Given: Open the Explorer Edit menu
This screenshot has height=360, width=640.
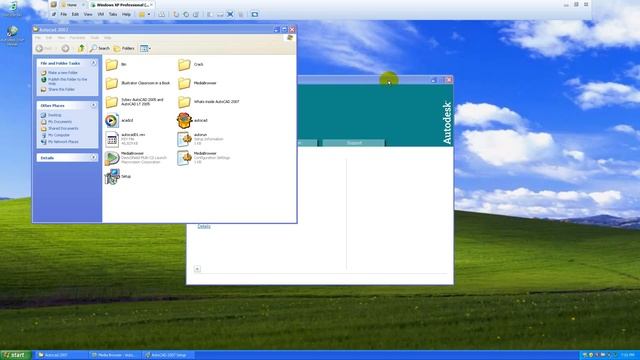Looking at the screenshot, I should click(x=49, y=38).
